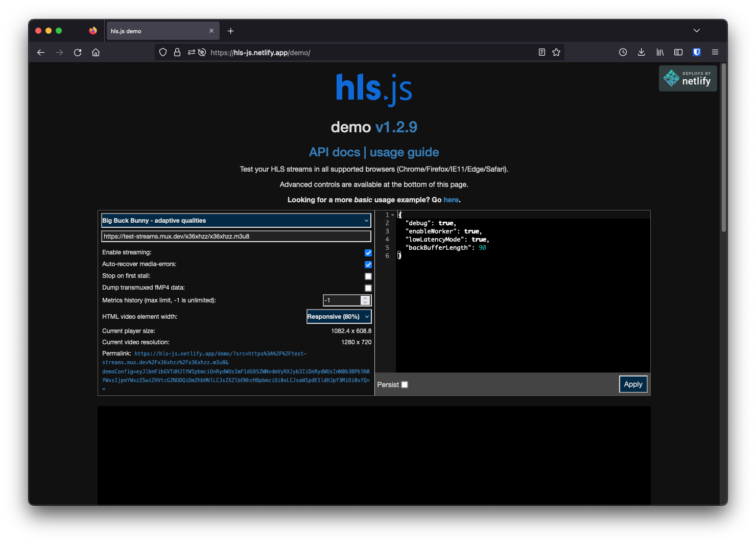Click the "lowLatencyMode" line in config editor
The width and height of the screenshot is (756, 543).
click(x=447, y=240)
